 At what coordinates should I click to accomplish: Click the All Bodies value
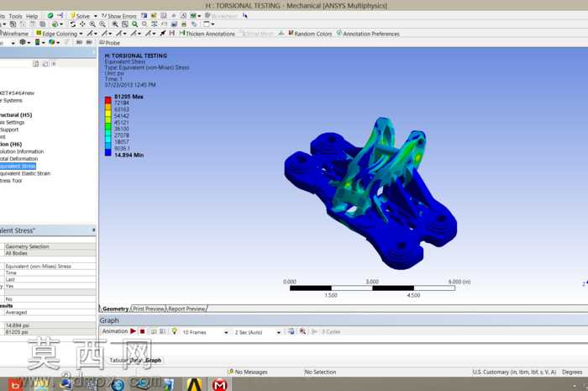click(x=50, y=253)
